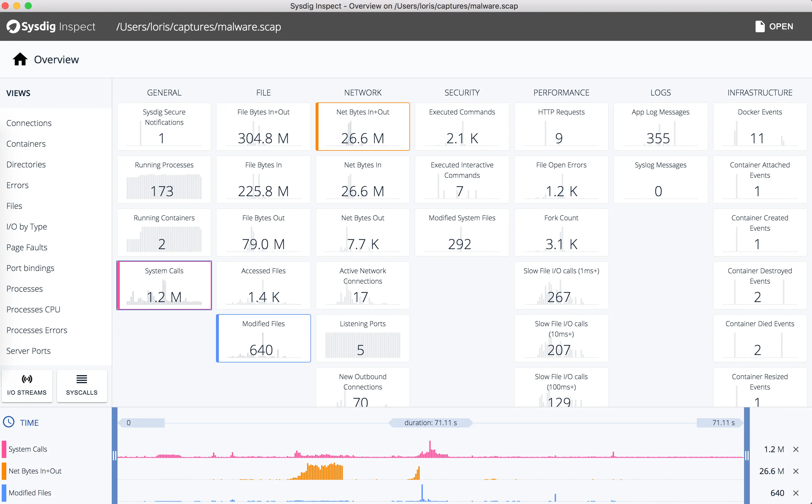Toggle the File Open Errors tile
The height and width of the screenshot is (504, 812).
tap(561, 179)
